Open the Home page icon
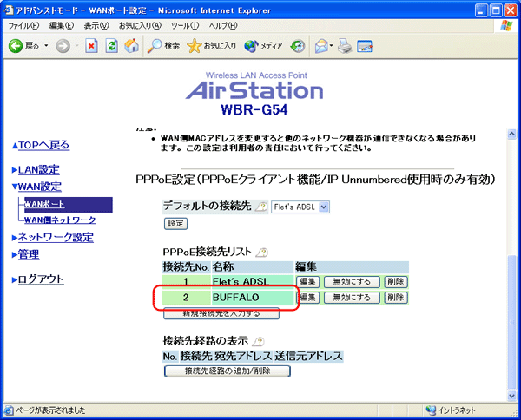 click(132, 46)
